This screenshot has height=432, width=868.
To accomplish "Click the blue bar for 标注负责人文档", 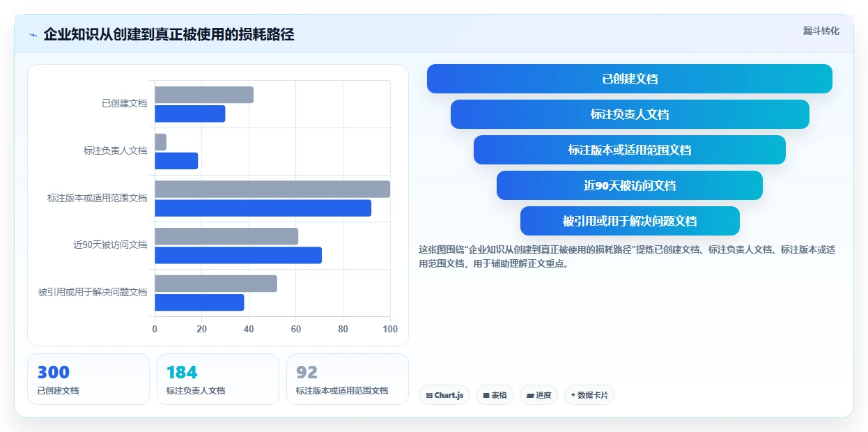I will 176,161.
